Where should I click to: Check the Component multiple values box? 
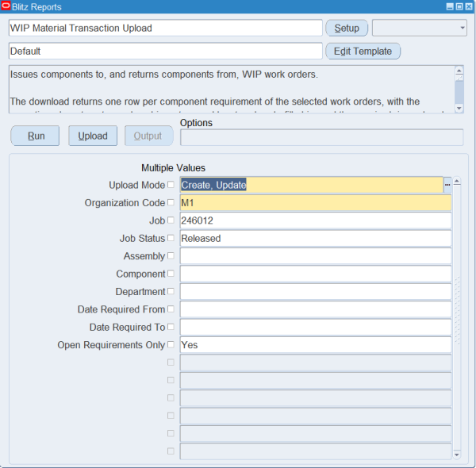click(171, 274)
